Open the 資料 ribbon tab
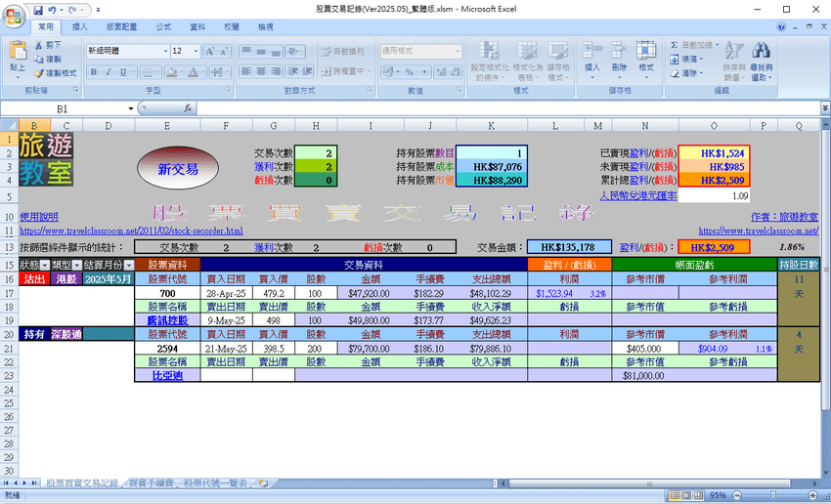This screenshot has height=504, width=831. point(197,27)
